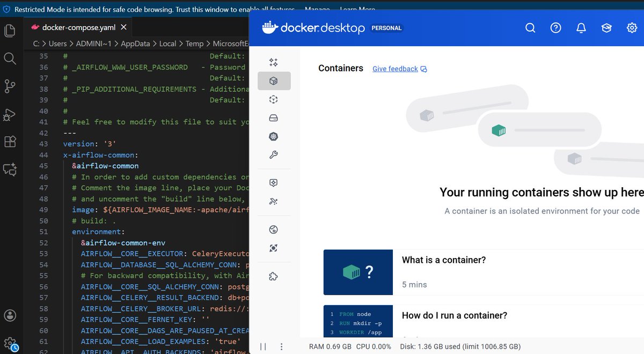644x354 pixels.
Task: Open the Explorer view in VS Code
Action: (10, 31)
